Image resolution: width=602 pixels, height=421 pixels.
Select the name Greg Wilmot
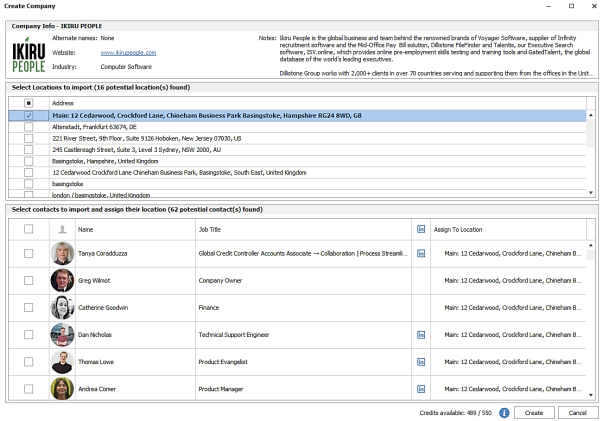[94, 281]
